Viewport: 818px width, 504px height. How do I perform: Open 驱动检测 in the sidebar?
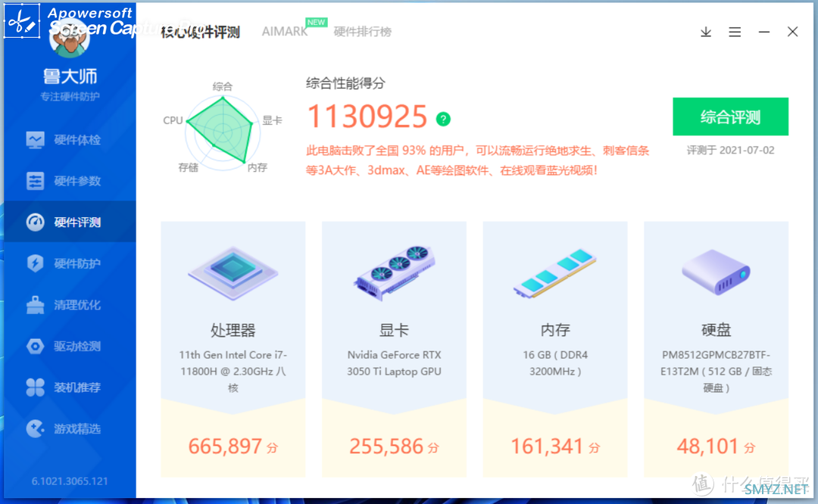(x=70, y=346)
